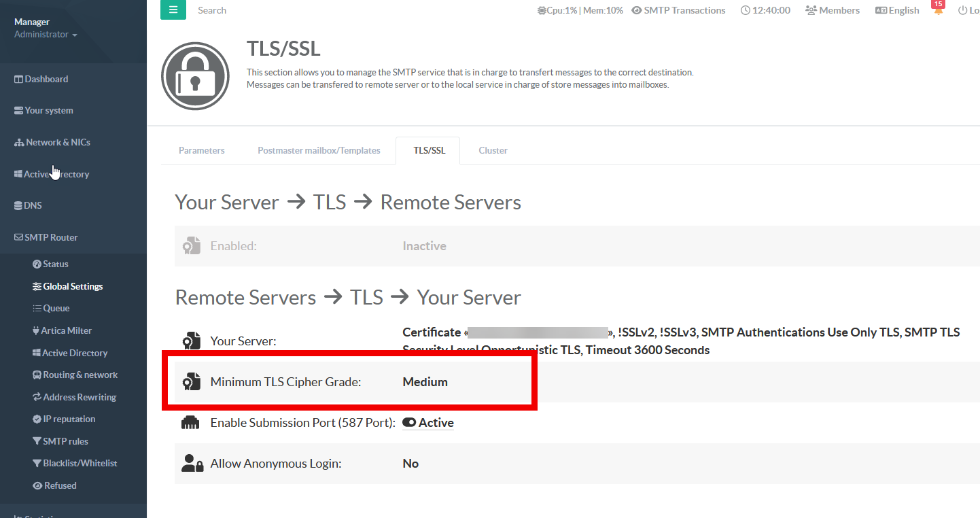Viewport: 980px width, 518px height.
Task: Click the DNS database icon
Action: (x=19, y=206)
